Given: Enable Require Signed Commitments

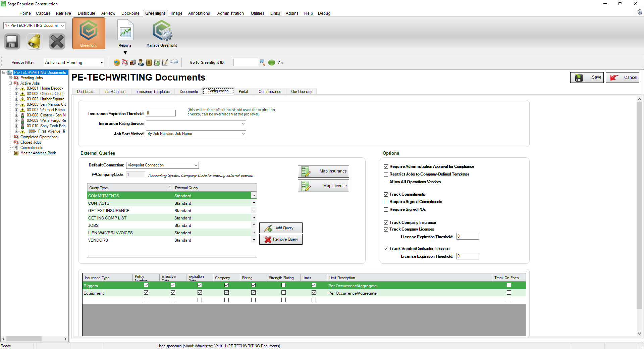Looking at the screenshot, I should (x=386, y=202).
